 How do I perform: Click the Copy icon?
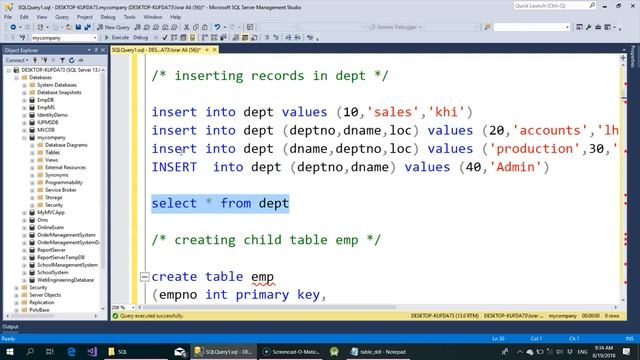click(196, 27)
